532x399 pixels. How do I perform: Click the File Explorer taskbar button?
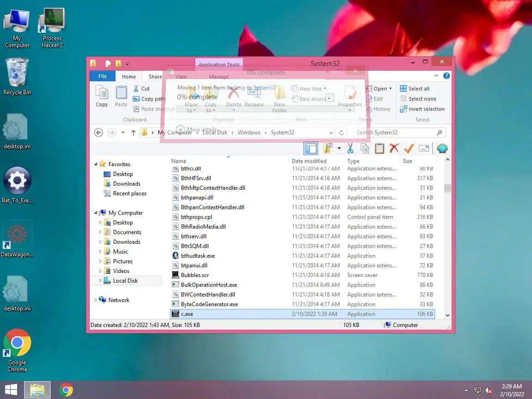[37, 390]
